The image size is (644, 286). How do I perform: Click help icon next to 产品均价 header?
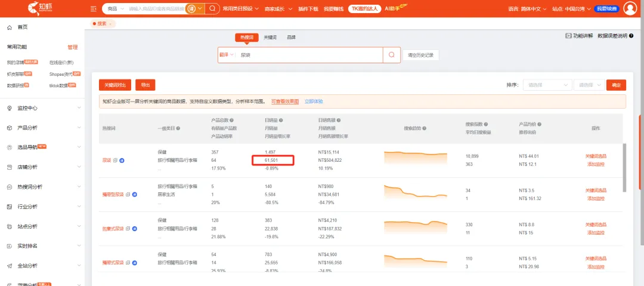tap(539, 124)
